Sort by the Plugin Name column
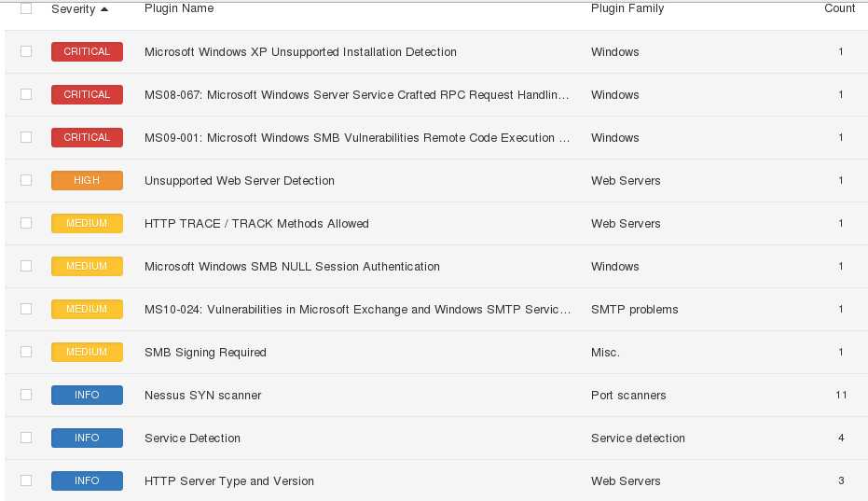This screenshot has width=868, height=501. (x=179, y=8)
